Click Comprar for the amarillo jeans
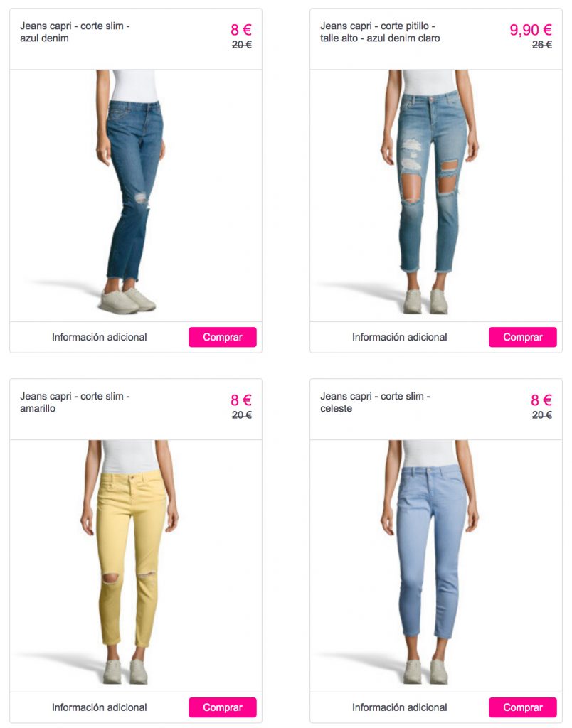 pos(223,707)
